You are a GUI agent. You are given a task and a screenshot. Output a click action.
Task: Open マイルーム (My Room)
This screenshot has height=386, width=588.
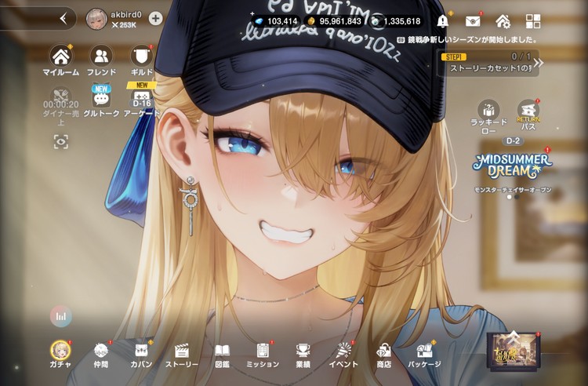pyautogui.click(x=60, y=60)
